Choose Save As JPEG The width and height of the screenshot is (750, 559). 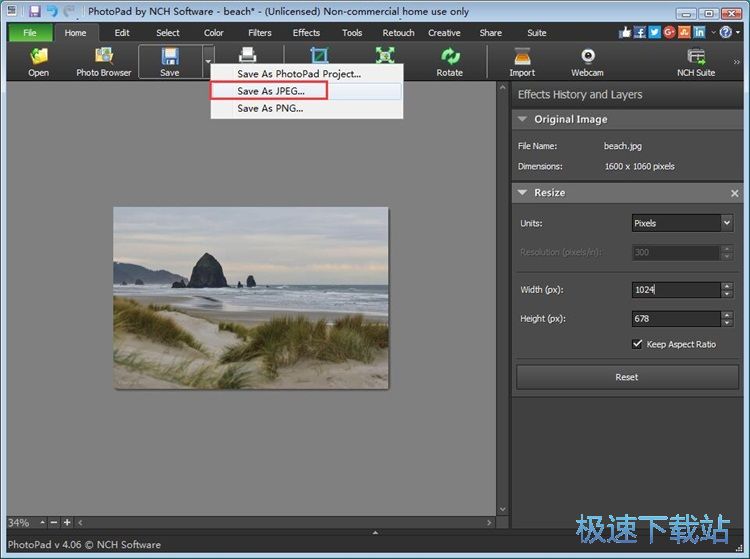coord(307,91)
